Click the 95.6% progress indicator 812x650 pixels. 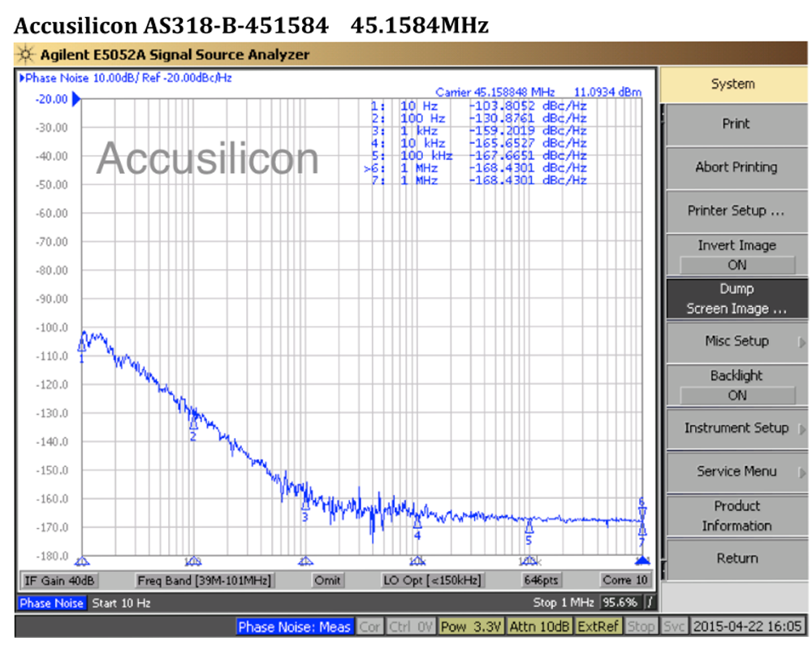tap(620, 603)
